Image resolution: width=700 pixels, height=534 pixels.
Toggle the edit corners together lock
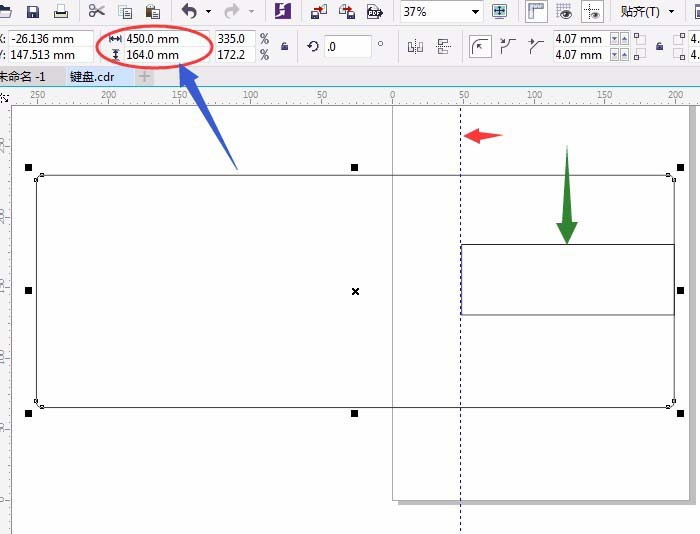[x=659, y=46]
